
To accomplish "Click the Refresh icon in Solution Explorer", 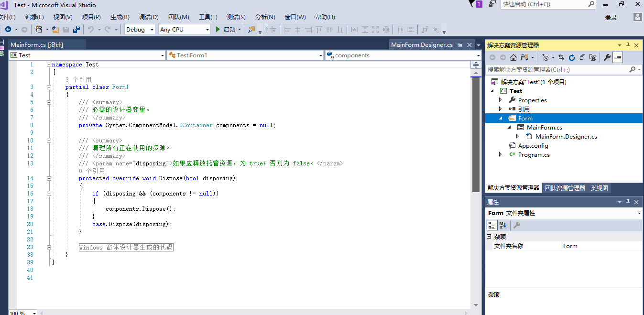I will 572,57.
